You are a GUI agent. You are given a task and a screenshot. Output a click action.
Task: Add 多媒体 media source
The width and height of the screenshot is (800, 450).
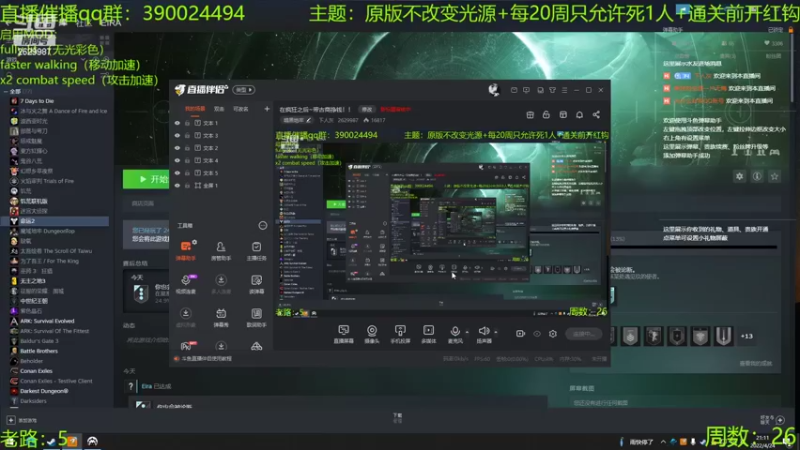pos(429,334)
